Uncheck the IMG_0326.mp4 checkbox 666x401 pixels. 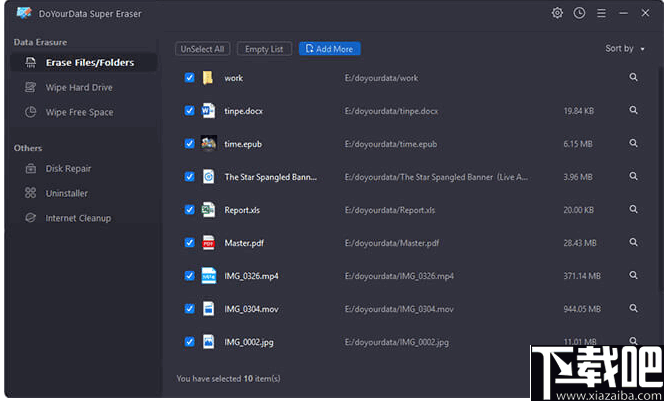189,276
